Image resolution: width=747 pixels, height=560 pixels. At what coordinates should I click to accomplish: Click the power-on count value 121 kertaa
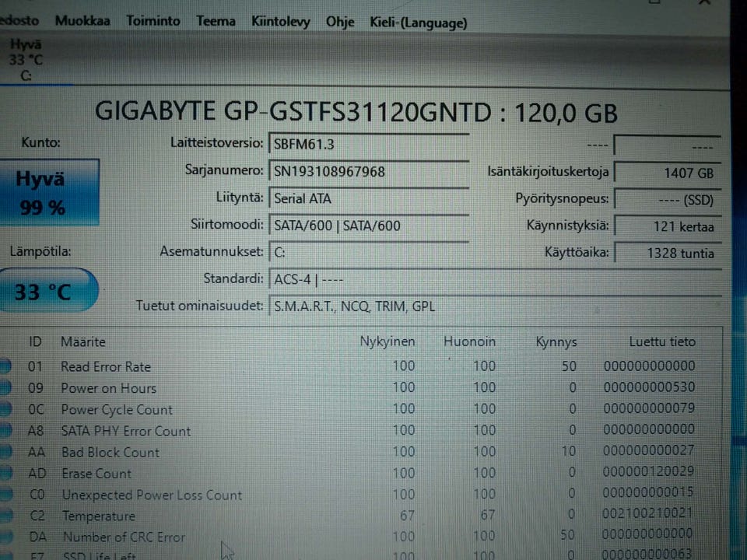pyautogui.click(x=668, y=226)
